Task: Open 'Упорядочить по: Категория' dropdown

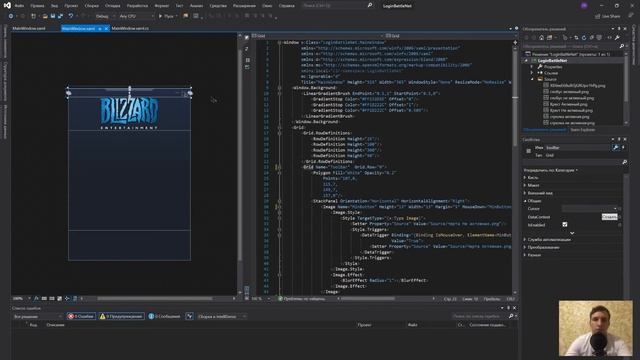Action: [551, 170]
